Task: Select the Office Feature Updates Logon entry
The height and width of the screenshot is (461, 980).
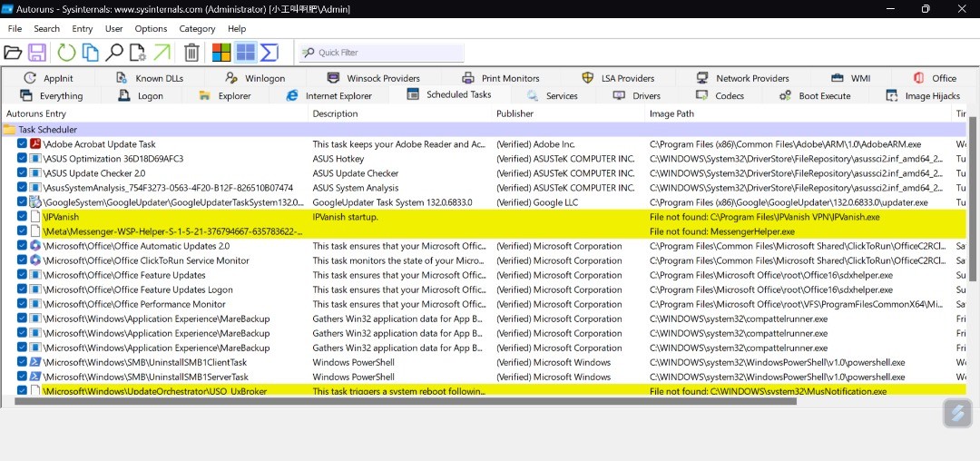Action: pyautogui.click(x=138, y=289)
